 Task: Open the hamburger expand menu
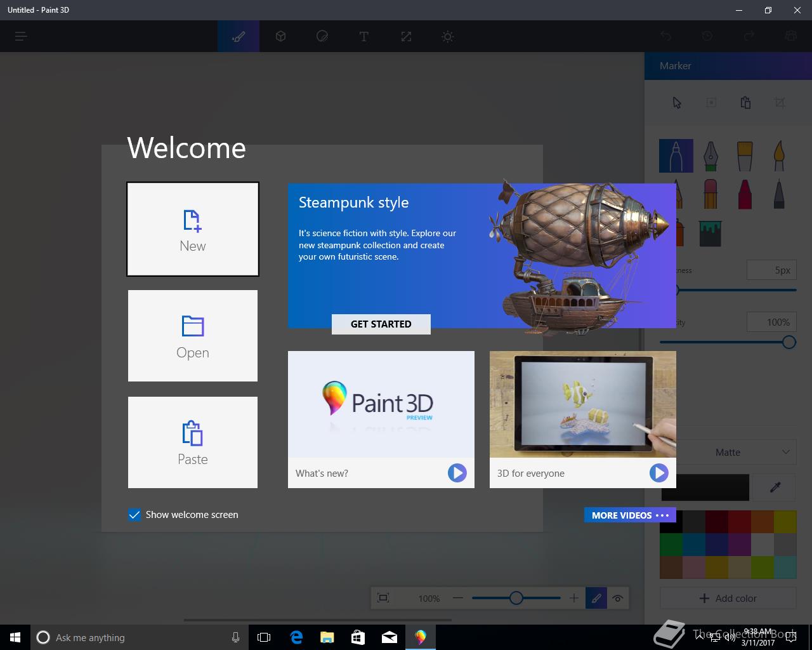[x=21, y=36]
